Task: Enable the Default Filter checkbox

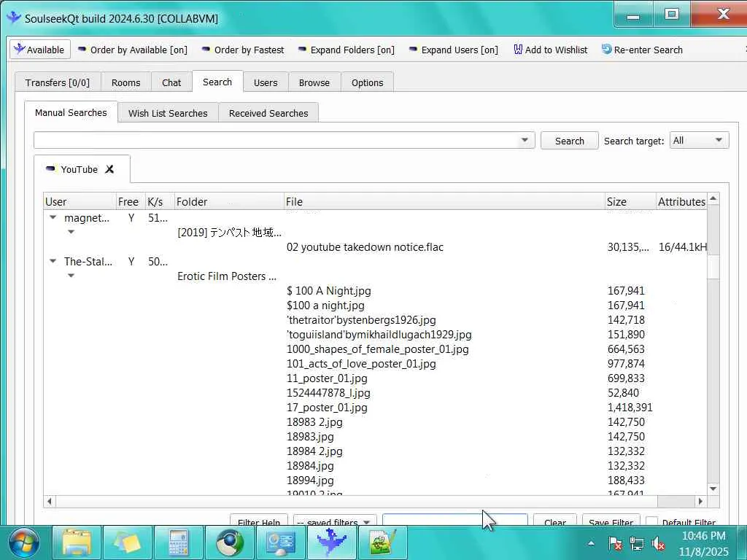Action: click(x=651, y=521)
